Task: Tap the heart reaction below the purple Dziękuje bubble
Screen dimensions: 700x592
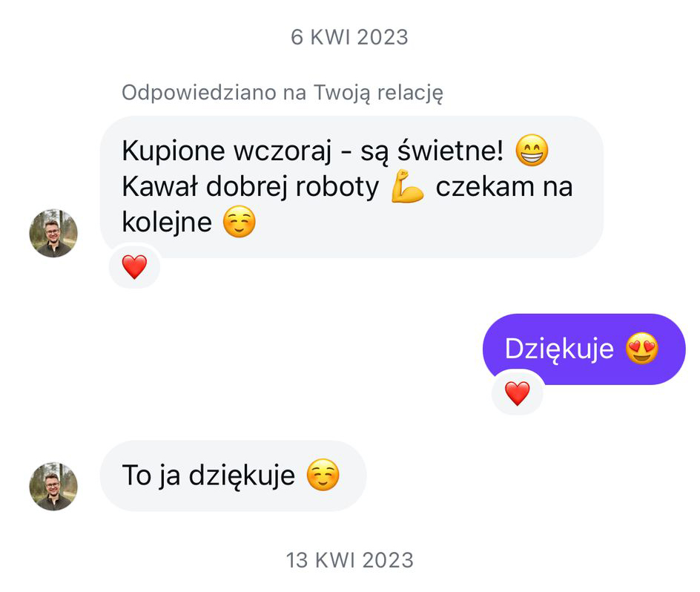Action: click(x=517, y=393)
